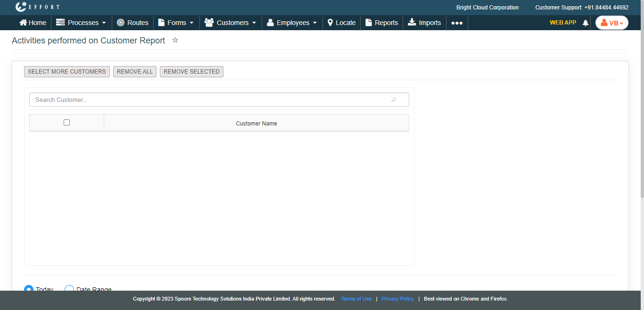
Task: Click SELECT MORE CUSTOMERS button
Action: pyautogui.click(x=67, y=72)
